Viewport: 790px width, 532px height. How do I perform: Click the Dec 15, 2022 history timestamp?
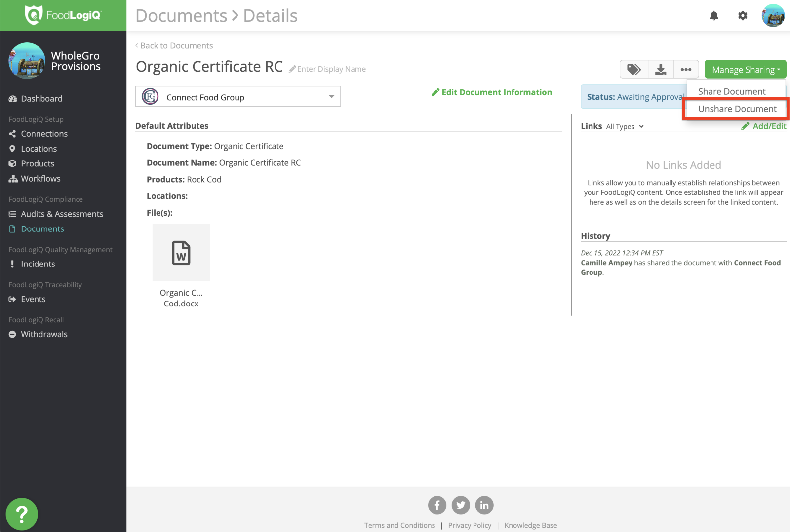click(x=622, y=253)
